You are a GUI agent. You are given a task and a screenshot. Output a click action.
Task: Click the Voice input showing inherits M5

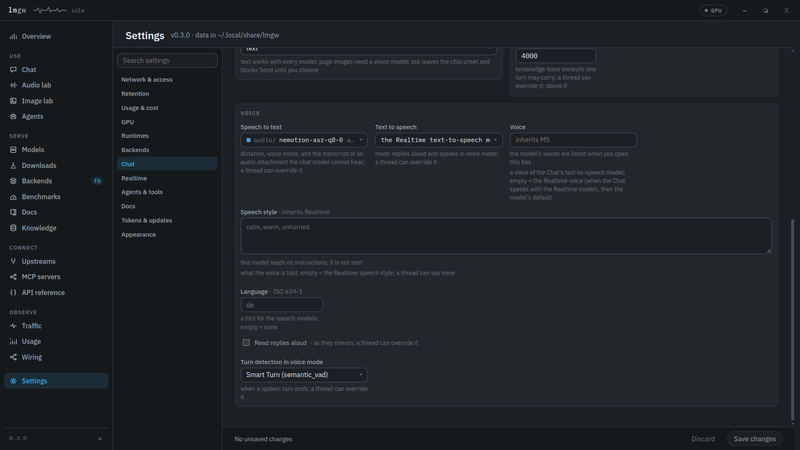pos(573,140)
